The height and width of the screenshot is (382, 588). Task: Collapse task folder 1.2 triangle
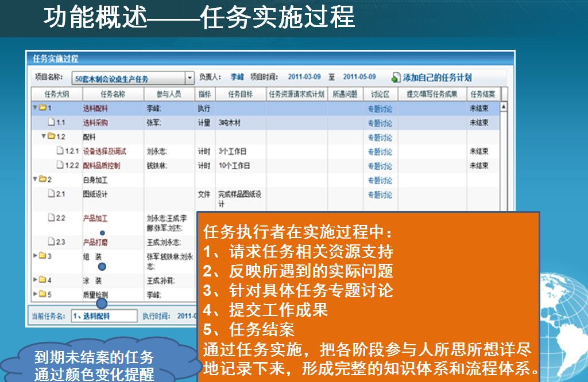coord(44,136)
